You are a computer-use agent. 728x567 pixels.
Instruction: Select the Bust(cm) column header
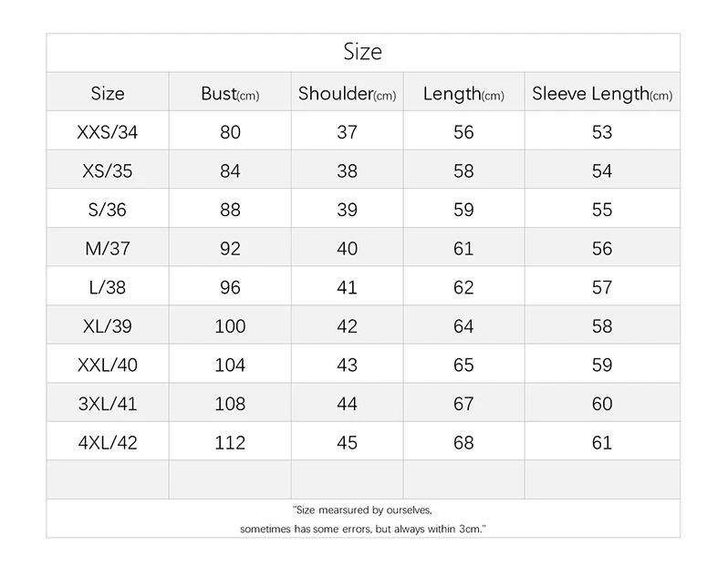[x=230, y=94]
